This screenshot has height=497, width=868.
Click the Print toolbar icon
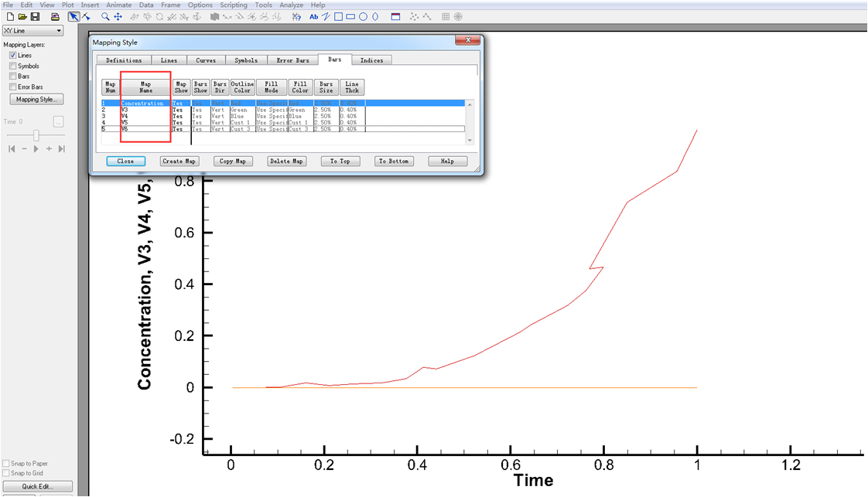tap(55, 16)
